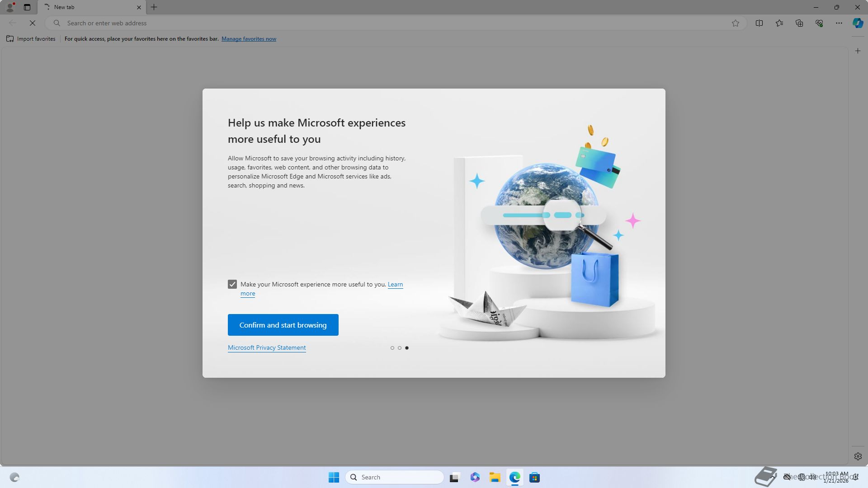This screenshot has width=868, height=488.
Task: Open the Copilot sidebar icon
Action: click(858, 23)
